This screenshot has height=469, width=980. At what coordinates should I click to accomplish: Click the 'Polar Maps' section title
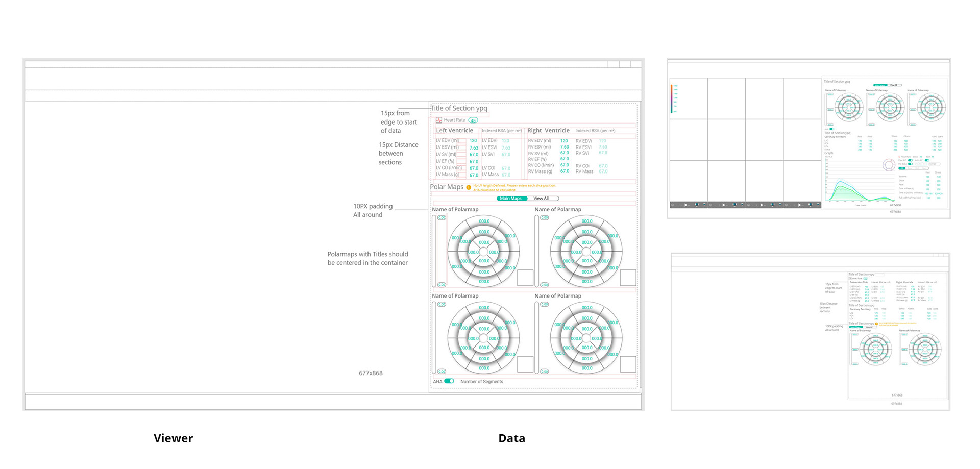447,187
